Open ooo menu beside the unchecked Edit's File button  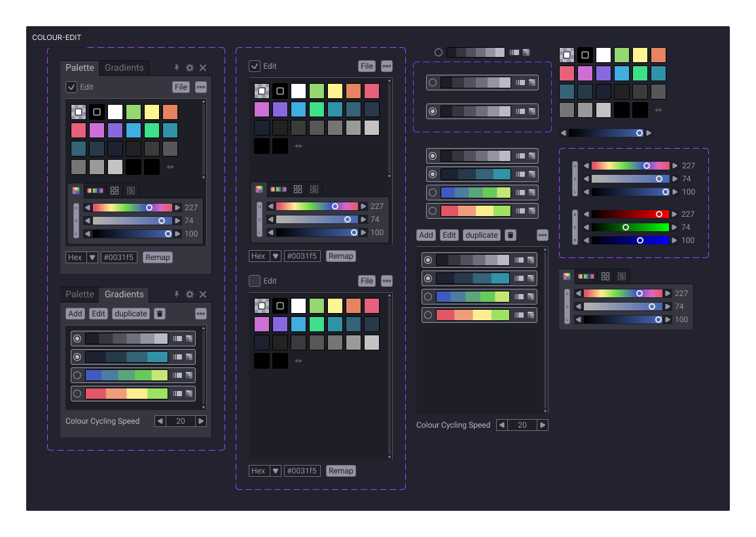click(387, 281)
